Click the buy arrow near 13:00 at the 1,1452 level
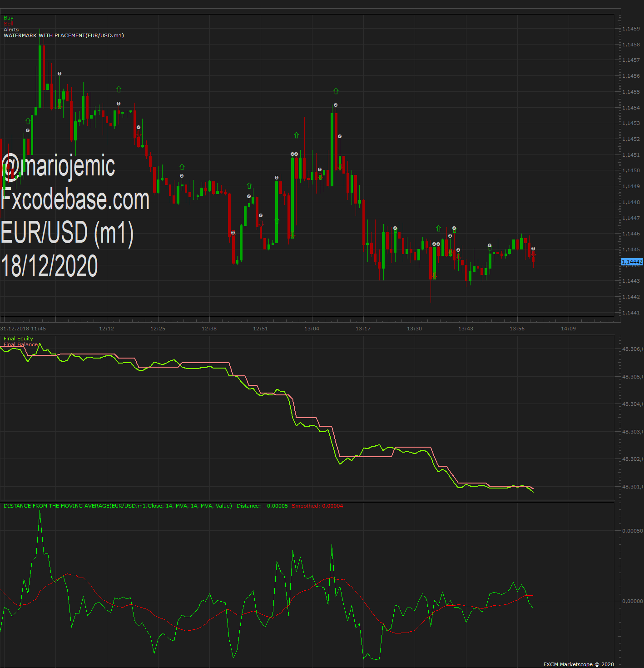Viewport: 644px width, 668px height. (x=296, y=135)
